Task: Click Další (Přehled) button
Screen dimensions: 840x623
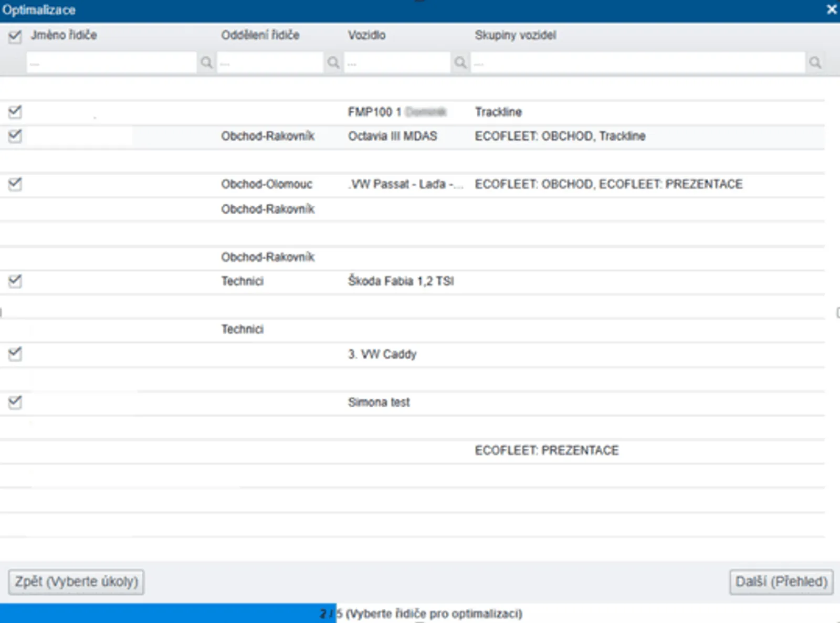Action: point(781,582)
